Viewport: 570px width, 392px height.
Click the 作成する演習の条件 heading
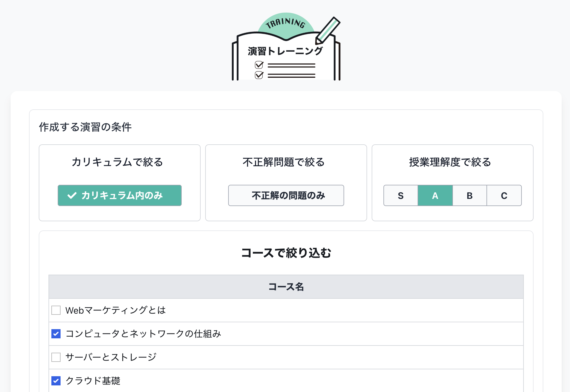85,126
